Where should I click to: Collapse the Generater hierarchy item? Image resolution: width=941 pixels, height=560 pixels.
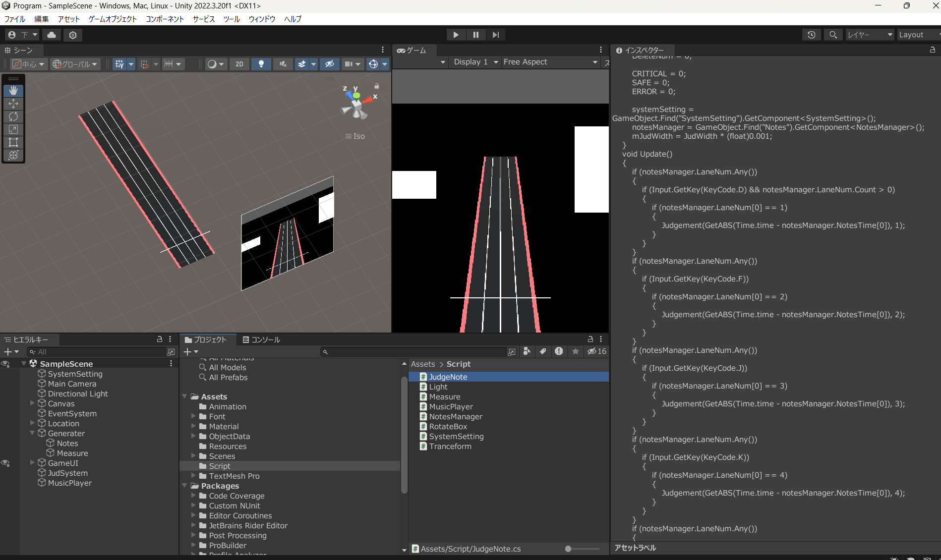33,433
